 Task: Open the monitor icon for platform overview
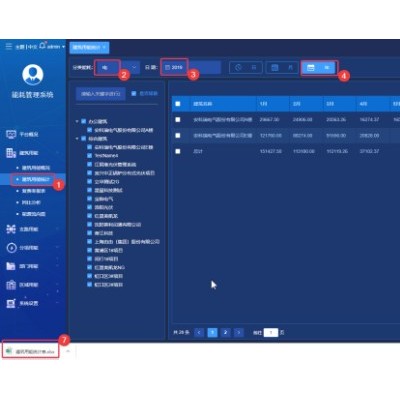11,134
